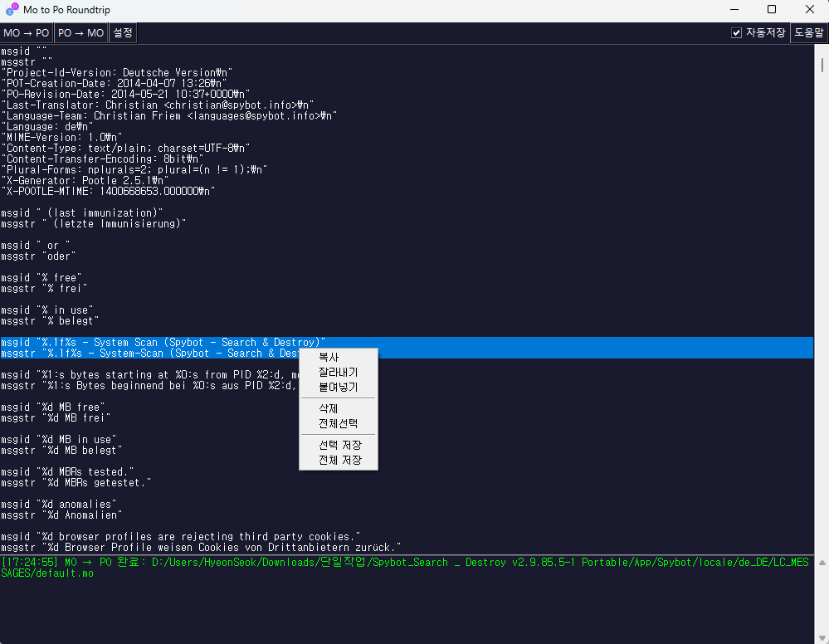Choose 선택 저장 from the context menu
The height and width of the screenshot is (644, 829).
pyautogui.click(x=339, y=445)
